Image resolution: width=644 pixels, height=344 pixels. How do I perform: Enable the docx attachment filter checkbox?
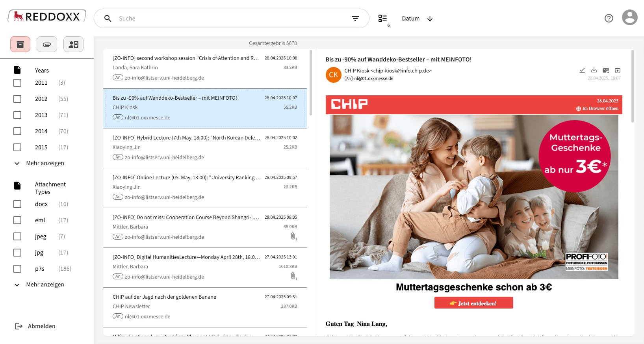pyautogui.click(x=17, y=204)
